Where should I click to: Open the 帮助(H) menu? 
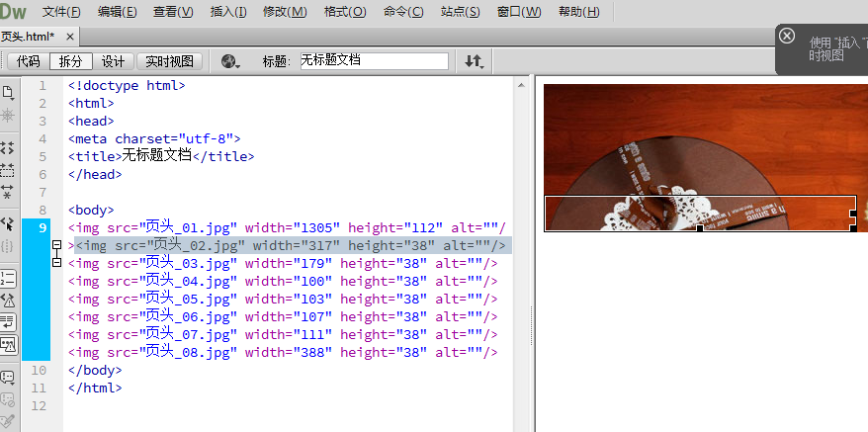[x=578, y=12]
